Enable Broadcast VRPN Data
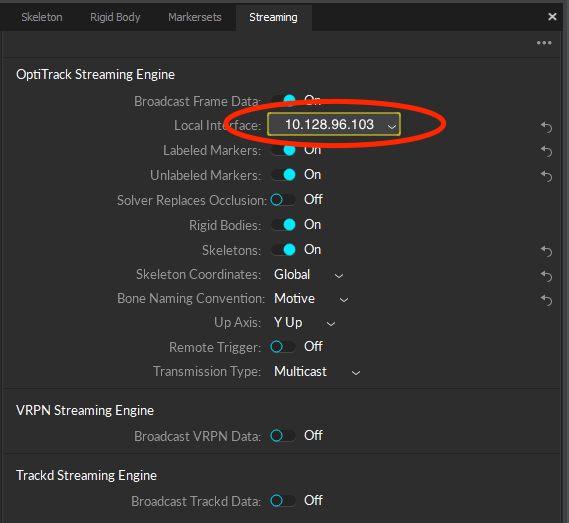Viewport: 569px width, 523px height. pyautogui.click(x=283, y=436)
